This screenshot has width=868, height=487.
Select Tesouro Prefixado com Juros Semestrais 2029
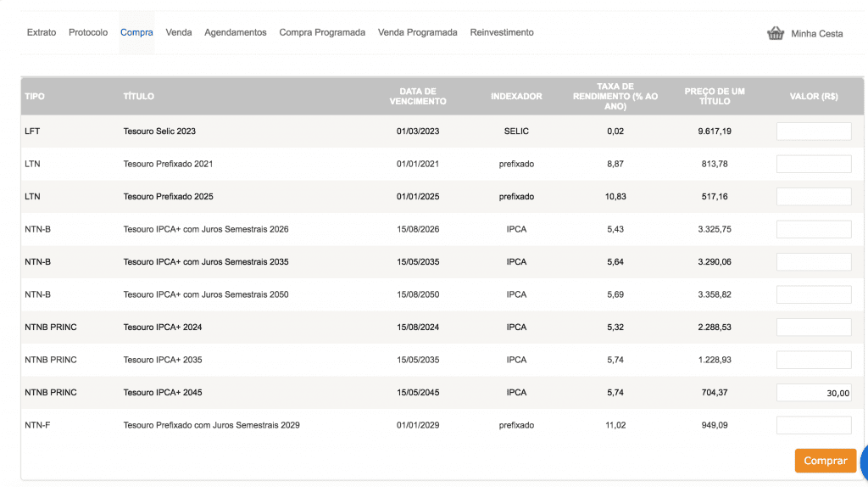coord(211,426)
